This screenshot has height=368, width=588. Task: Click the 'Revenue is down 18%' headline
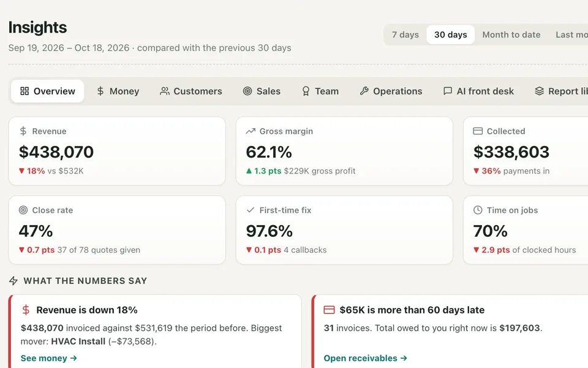point(86,310)
